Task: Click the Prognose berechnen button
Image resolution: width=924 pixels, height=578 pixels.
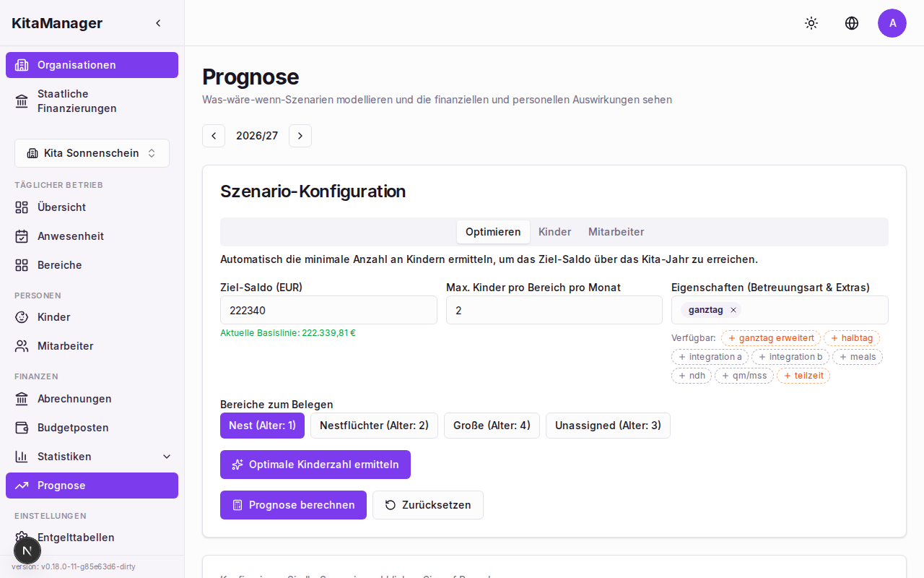Action: [293, 505]
